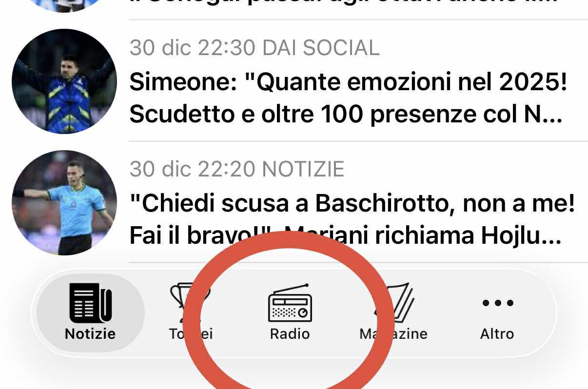Viewport: 588px width, 389px height.
Task: Choose the Tornei tab label
Action: point(191,334)
